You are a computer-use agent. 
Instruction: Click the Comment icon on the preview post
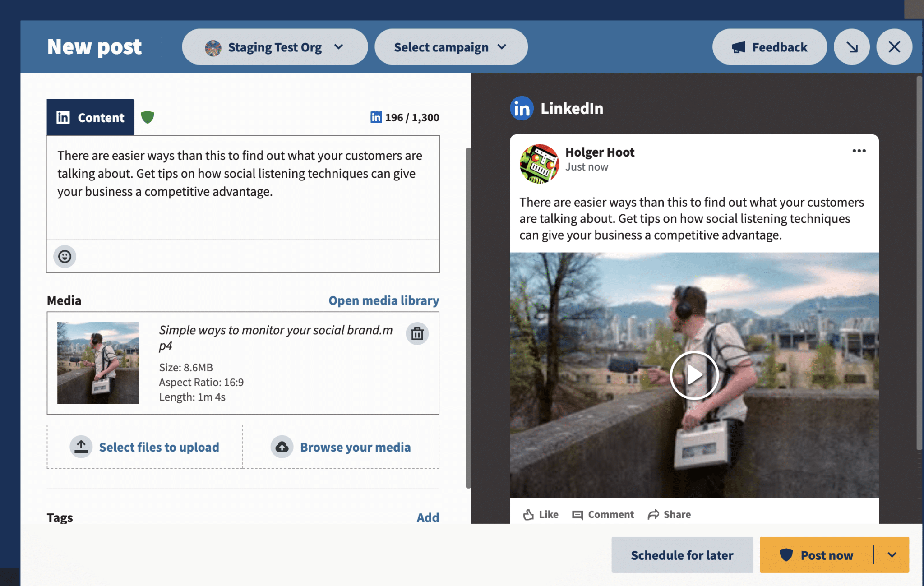click(x=578, y=514)
